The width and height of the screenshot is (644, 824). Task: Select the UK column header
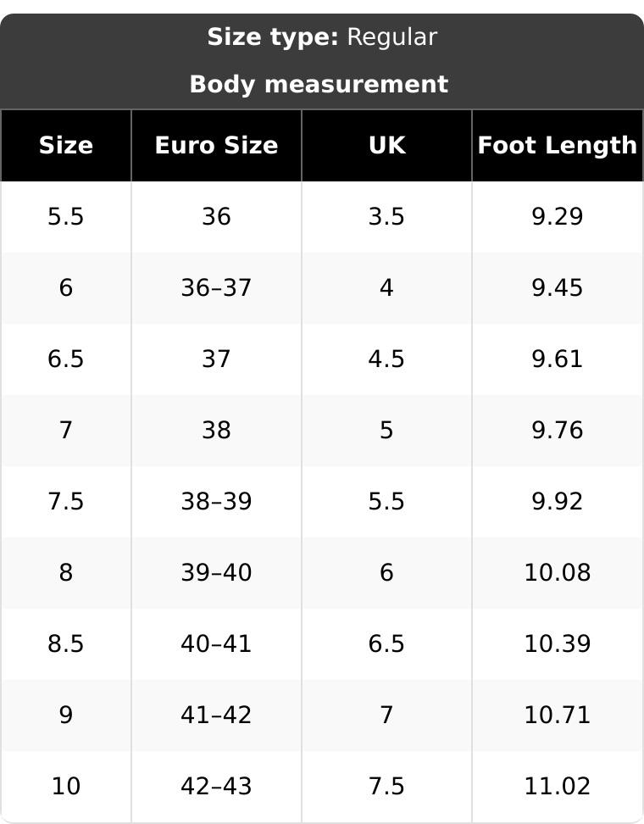386,146
